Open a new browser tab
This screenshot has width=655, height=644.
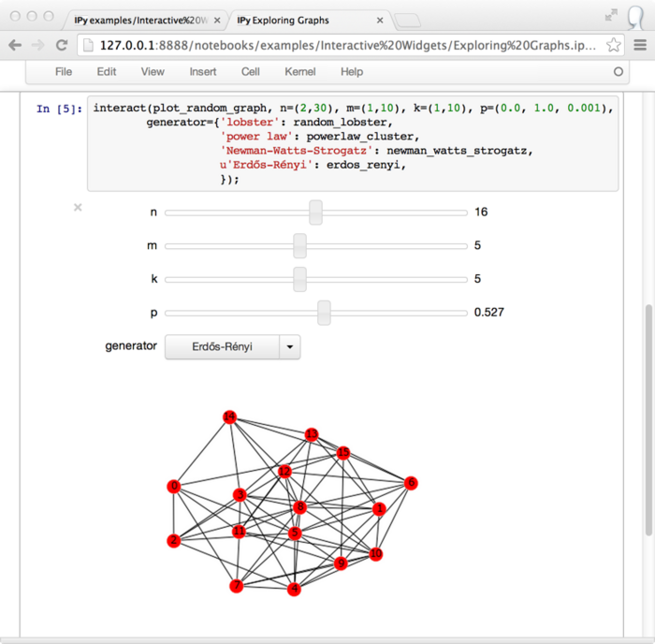(x=407, y=20)
